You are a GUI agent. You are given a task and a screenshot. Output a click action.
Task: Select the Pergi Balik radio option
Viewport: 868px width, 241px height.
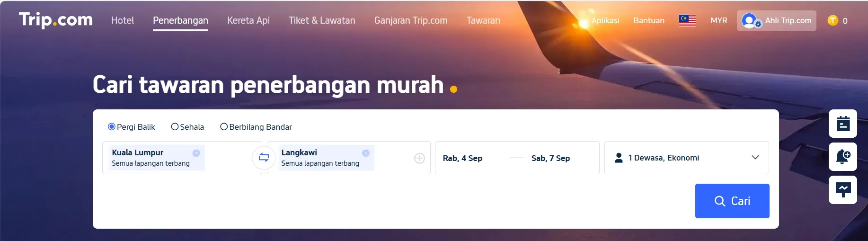132,127
